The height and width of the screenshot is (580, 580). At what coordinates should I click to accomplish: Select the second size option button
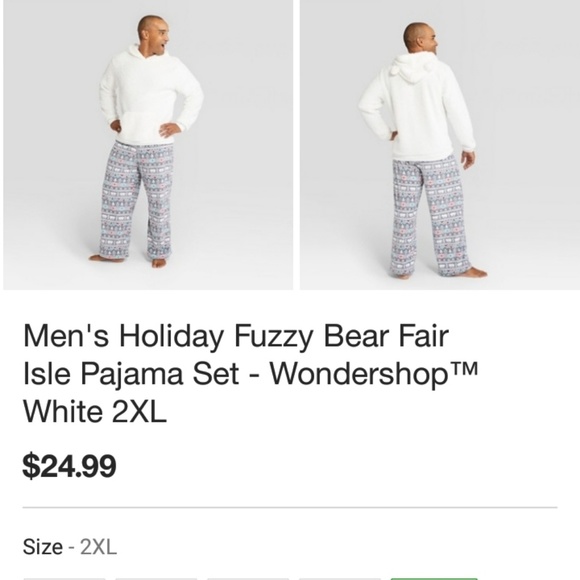pos(156,579)
